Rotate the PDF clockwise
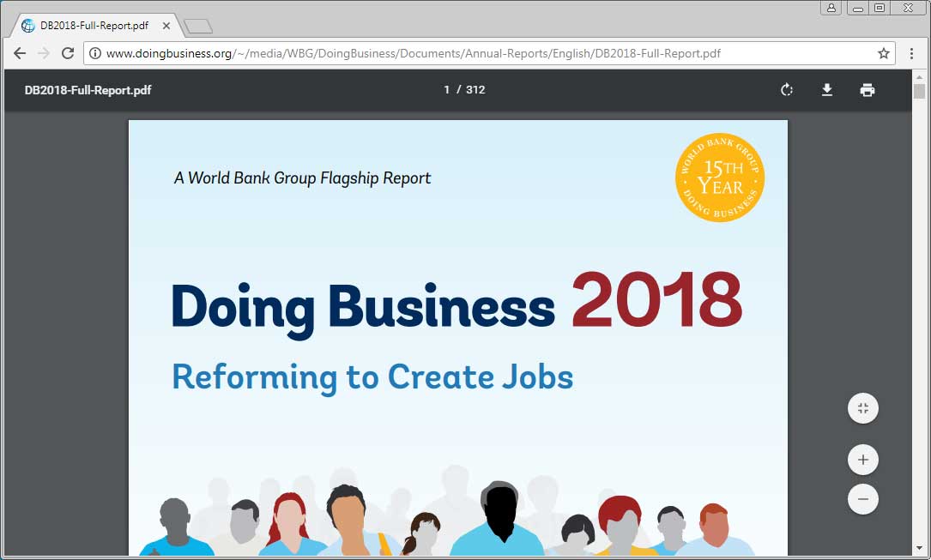The width and height of the screenshot is (931, 560). click(x=786, y=89)
